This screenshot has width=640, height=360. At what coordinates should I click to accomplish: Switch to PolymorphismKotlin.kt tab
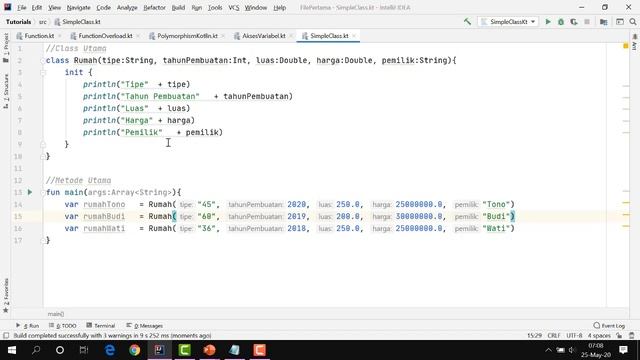tap(187, 36)
